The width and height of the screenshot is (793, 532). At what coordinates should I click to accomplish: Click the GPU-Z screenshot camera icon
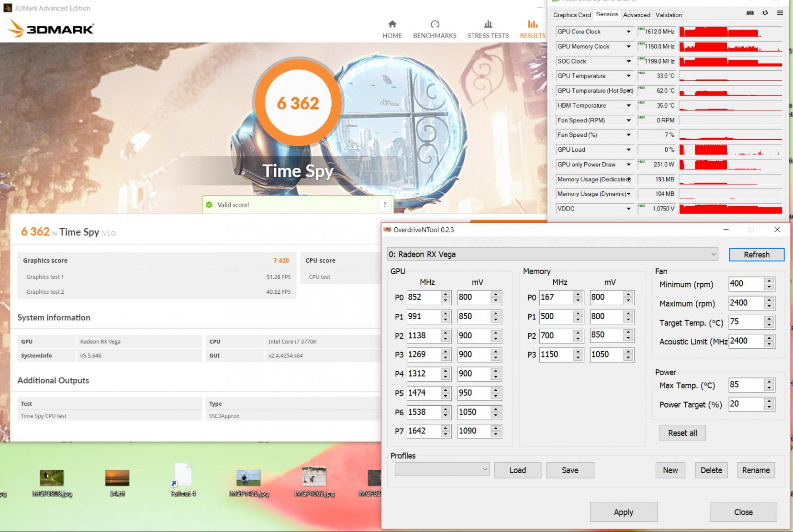click(750, 13)
